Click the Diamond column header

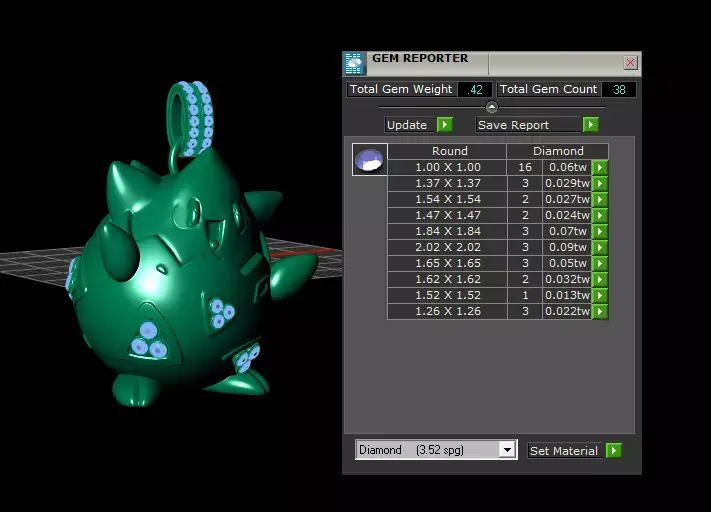point(558,151)
